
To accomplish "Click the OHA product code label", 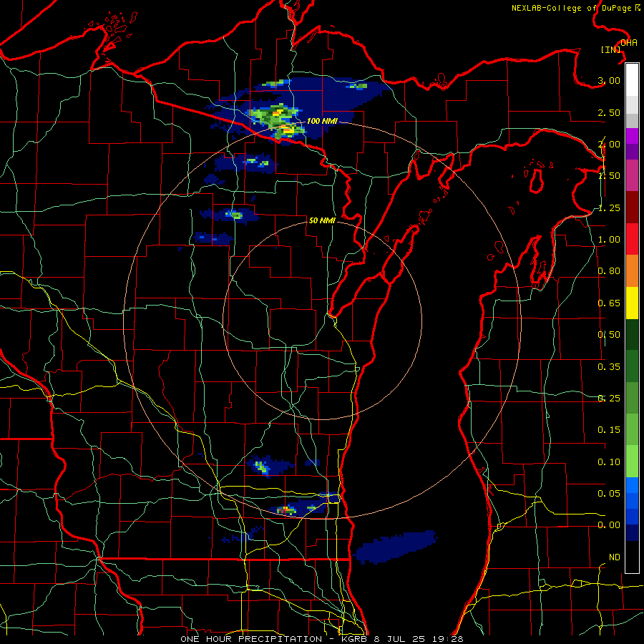I will 629,42.
